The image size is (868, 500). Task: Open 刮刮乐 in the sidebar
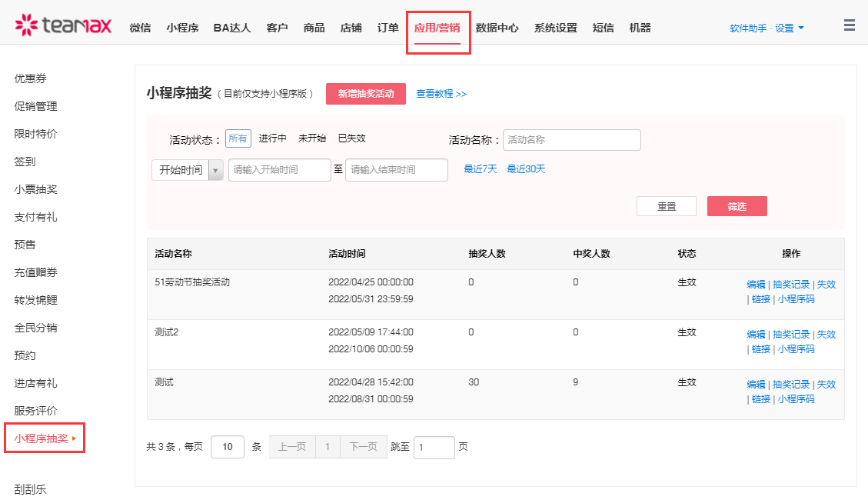(31, 489)
